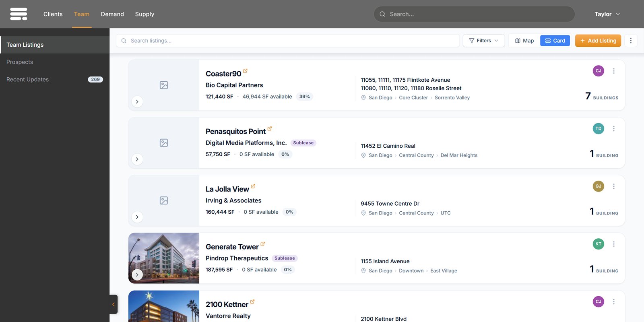This screenshot has width=644, height=322.
Task: Collapse the sidebar with the arrow handle
Action: click(114, 304)
